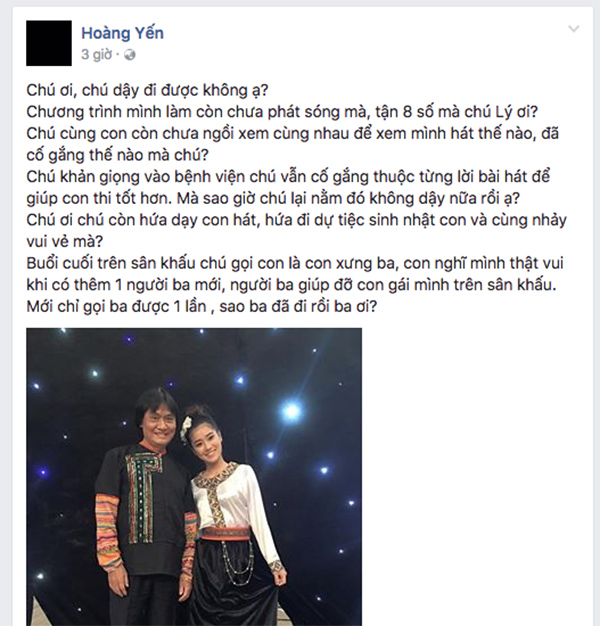Viewport: 600px width, 626px height.
Task: Click the line starting "Chú ơi chú còn hứa"
Action: 296,220
